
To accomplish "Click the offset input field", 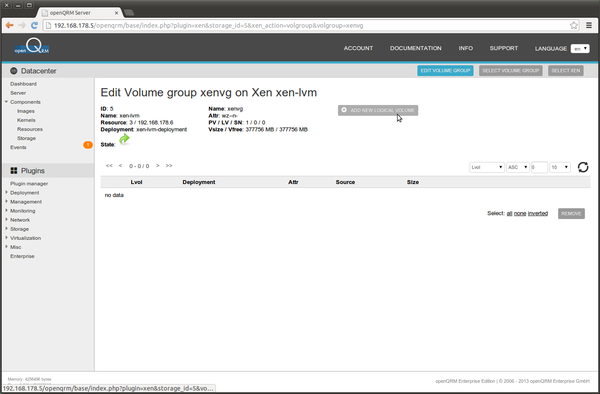I will [x=540, y=167].
